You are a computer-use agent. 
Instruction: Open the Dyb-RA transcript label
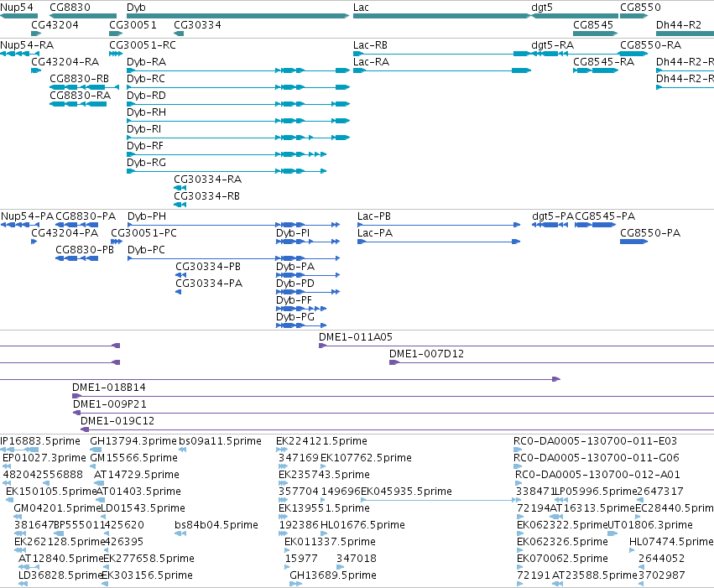click(x=146, y=62)
